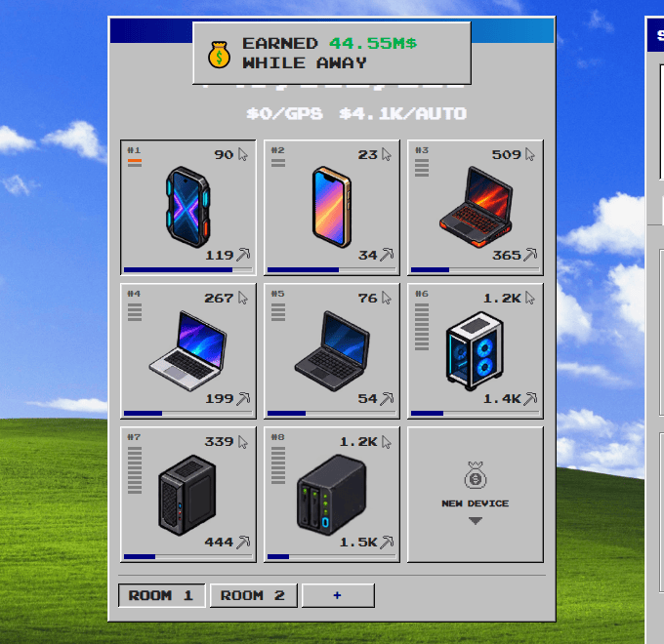Click the progress bar of slot #8
This screenshot has height=644, width=664.
(x=332, y=557)
